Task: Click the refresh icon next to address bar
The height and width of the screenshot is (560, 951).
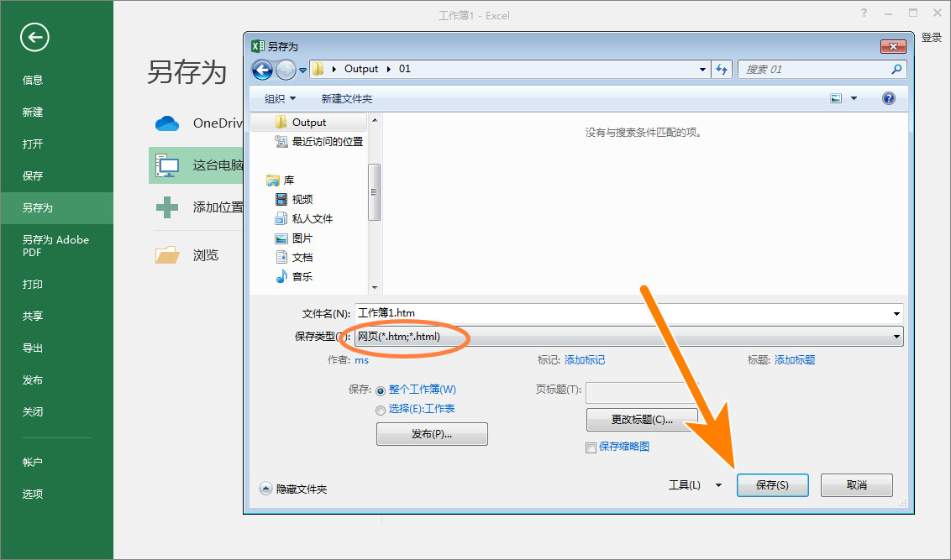Action: (722, 69)
